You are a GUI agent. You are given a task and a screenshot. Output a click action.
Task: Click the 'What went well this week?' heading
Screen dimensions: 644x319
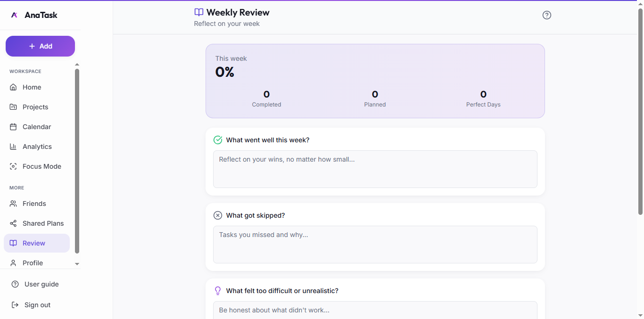tap(268, 140)
